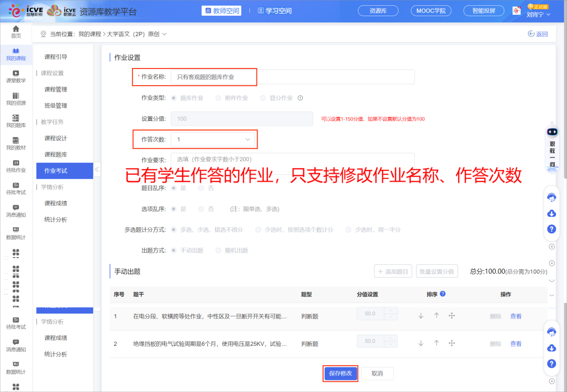Open 消息通知 notifications icon
The width and height of the screenshot is (567, 392).
tap(16, 211)
